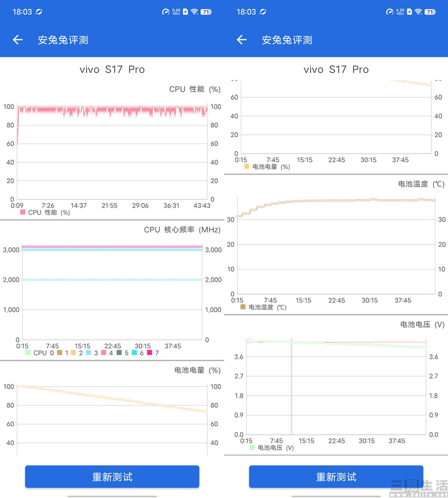Tap the 电池电压 (V) legend swatch
The height and width of the screenshot is (498, 448).
(x=252, y=447)
